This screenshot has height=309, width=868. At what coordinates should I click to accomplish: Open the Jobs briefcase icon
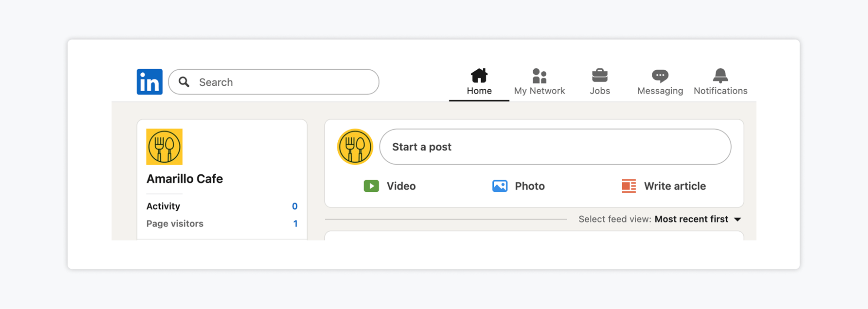[x=600, y=76]
